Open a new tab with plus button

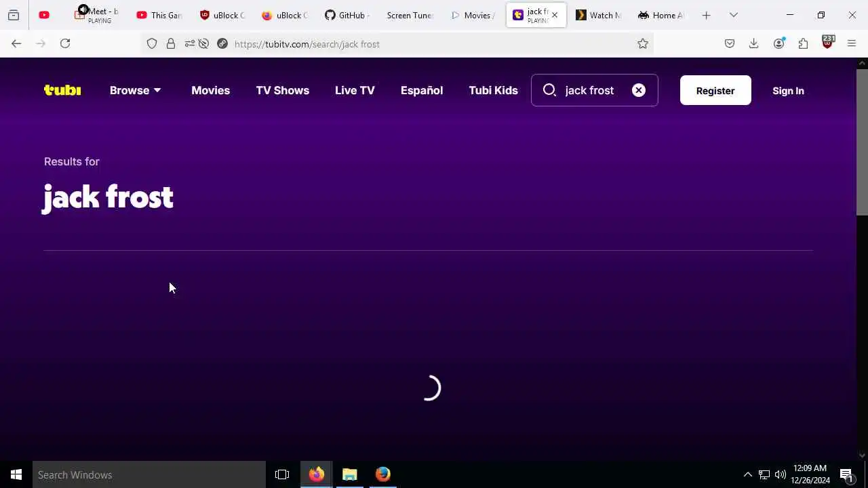click(706, 15)
